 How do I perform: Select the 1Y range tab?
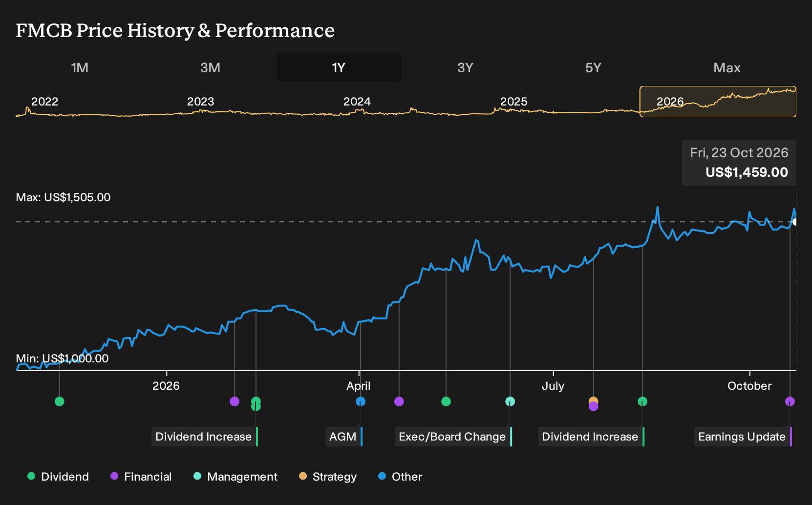coord(339,68)
